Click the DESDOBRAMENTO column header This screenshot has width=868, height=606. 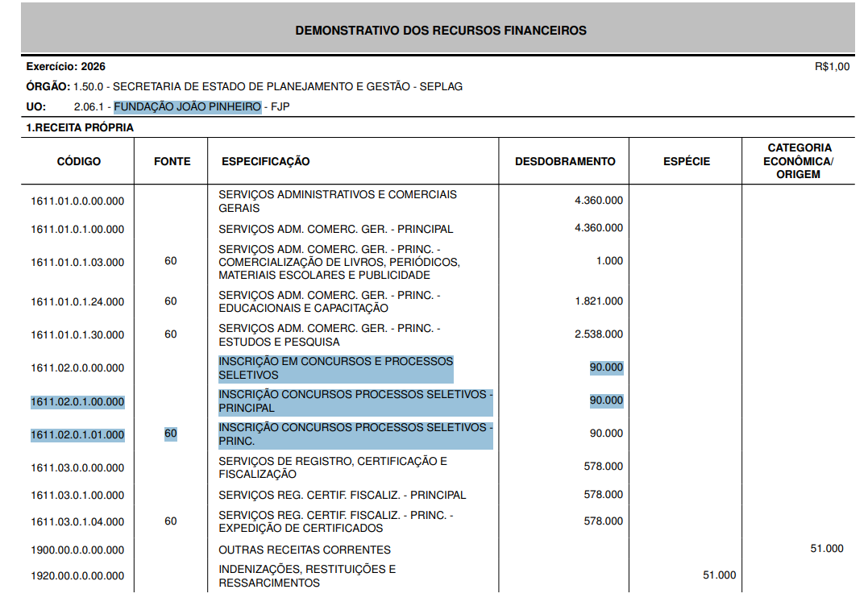[565, 161]
